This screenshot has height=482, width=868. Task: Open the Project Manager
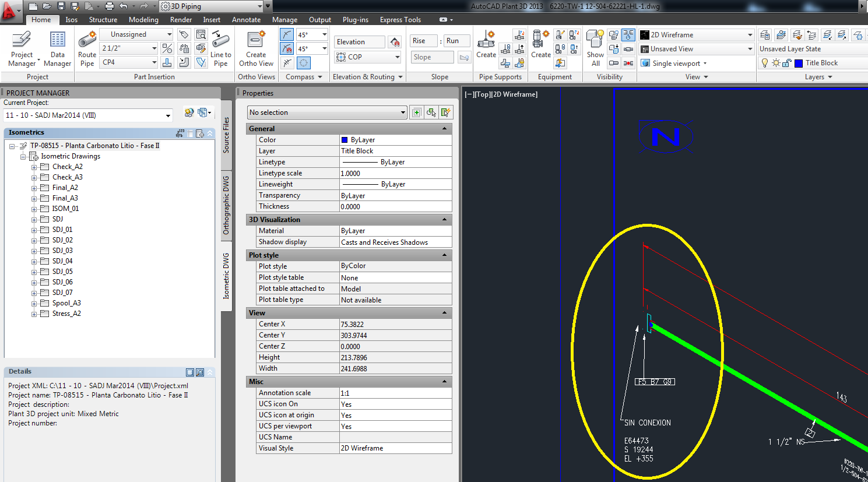coord(22,44)
